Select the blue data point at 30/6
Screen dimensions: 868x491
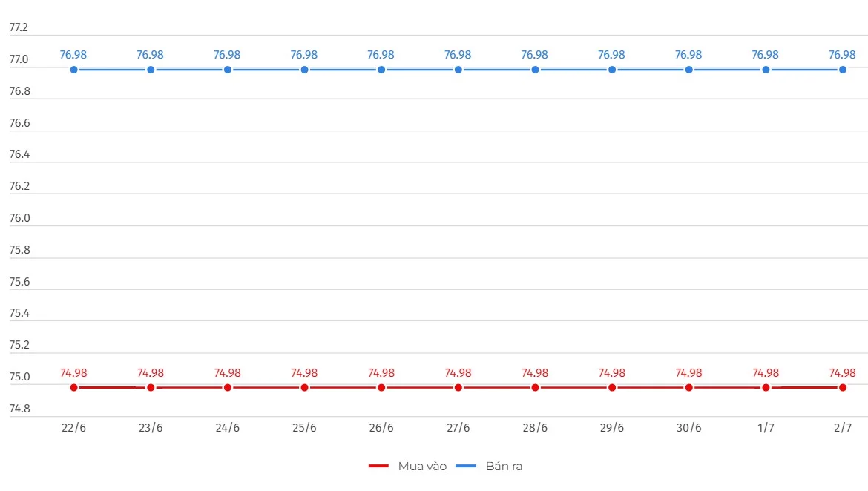(688, 70)
